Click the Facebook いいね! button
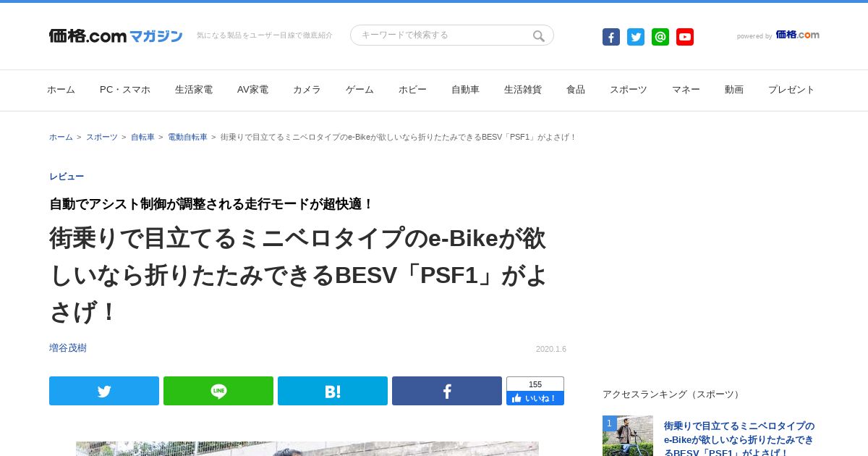The width and height of the screenshot is (868, 456). coord(535,398)
